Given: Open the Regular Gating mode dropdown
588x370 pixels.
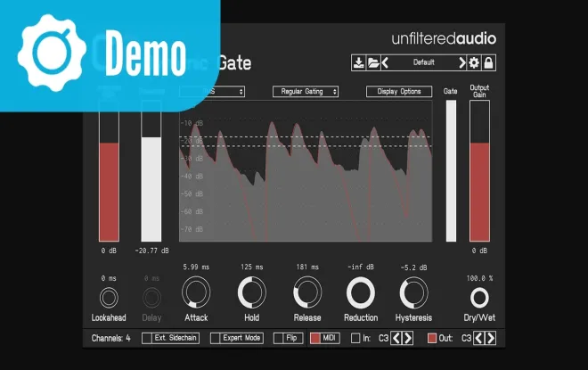Looking at the screenshot, I should coord(306,92).
